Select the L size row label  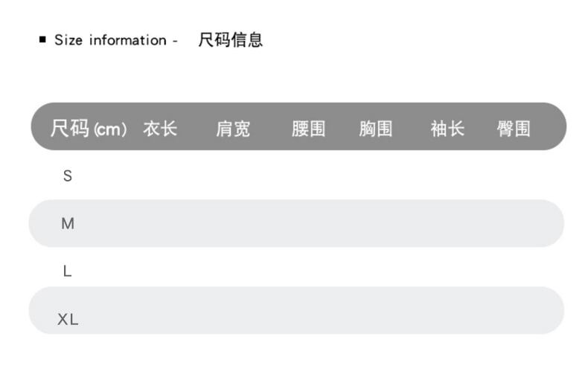[x=67, y=271]
